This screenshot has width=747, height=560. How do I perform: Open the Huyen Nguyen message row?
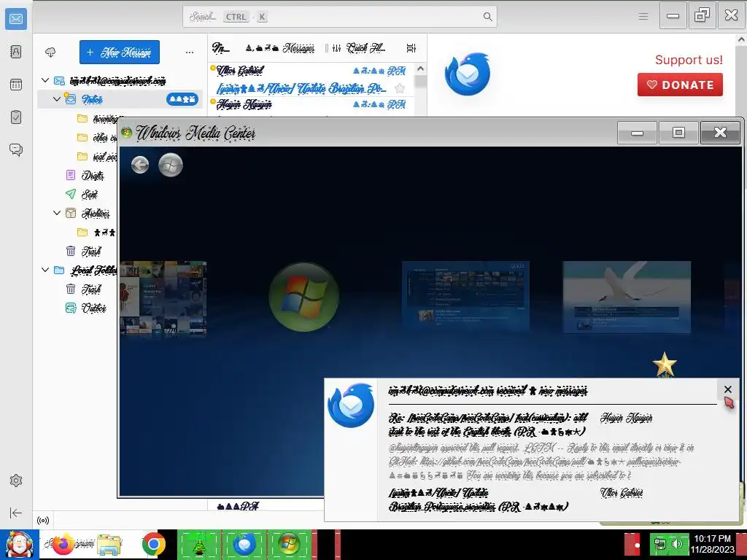point(311,105)
